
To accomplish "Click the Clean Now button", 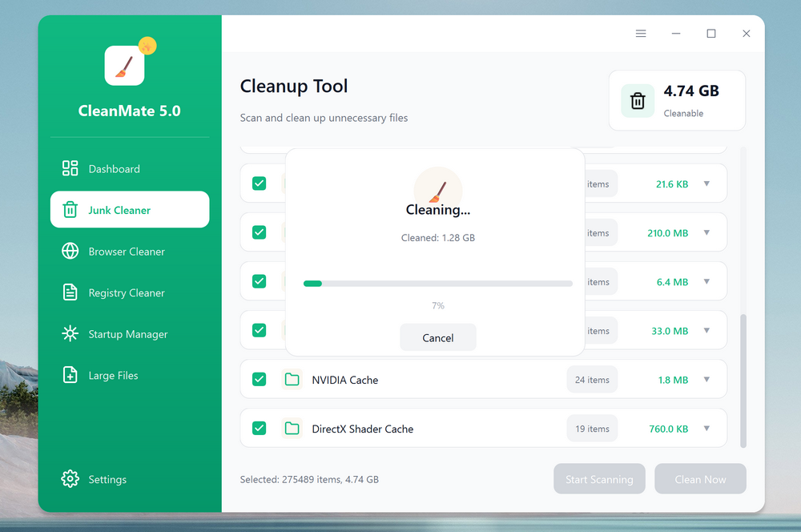I will pos(700,478).
